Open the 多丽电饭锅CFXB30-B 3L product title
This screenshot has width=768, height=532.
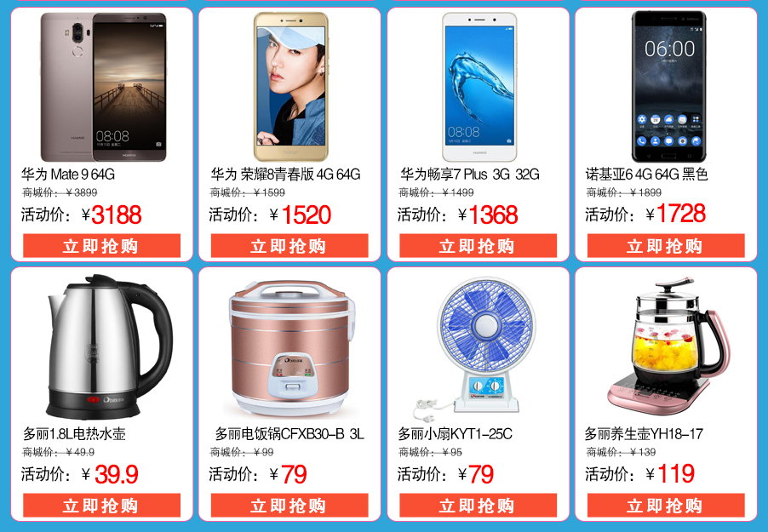289,433
